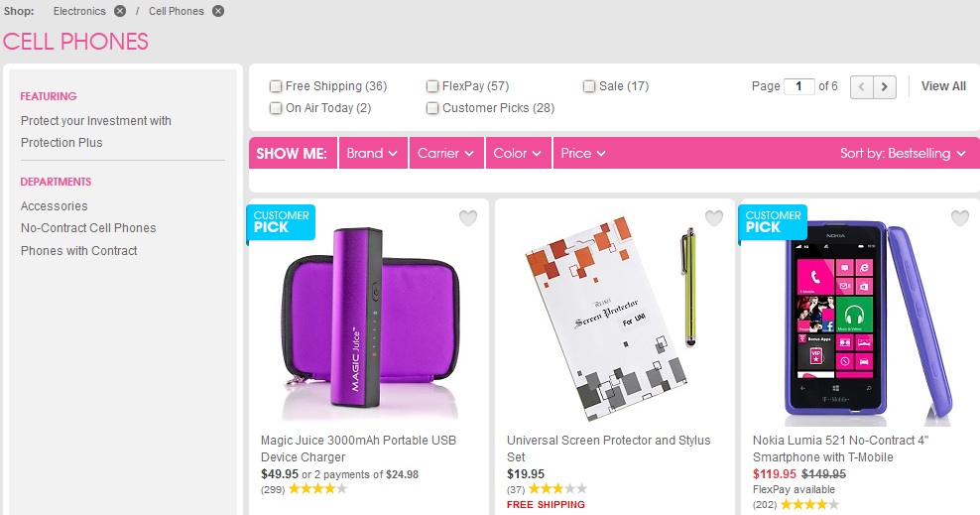Image resolution: width=980 pixels, height=515 pixels.
Task: Click heart icon on Universal Screen Protector
Action: coord(714,218)
